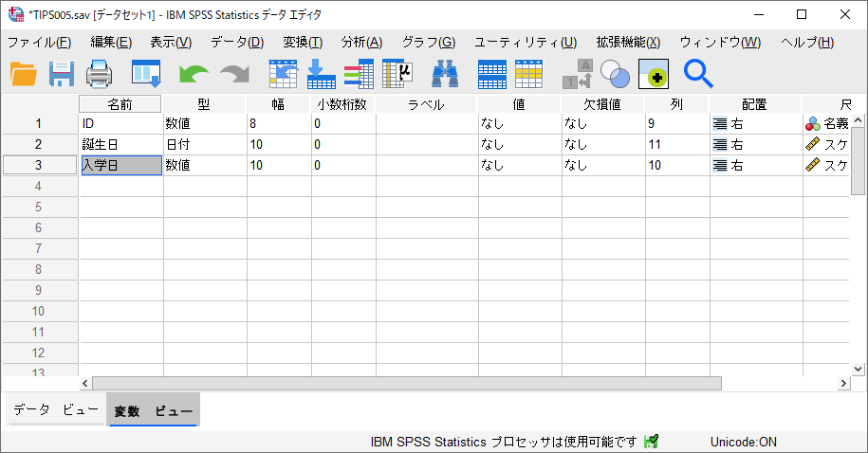This screenshot has height=453, width=868.
Task: Click horizontal scrollbar right arrow
Action: pos(843,383)
